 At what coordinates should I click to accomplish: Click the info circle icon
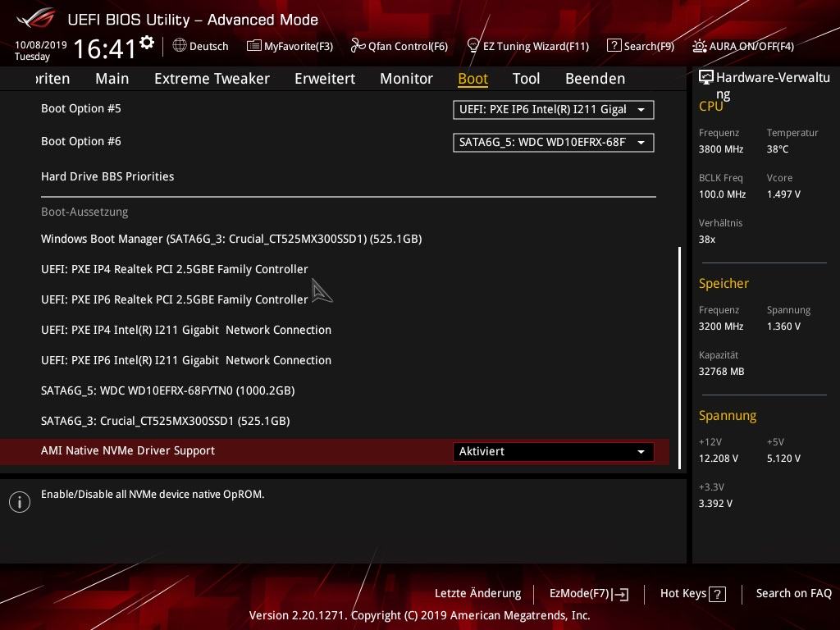click(x=20, y=502)
